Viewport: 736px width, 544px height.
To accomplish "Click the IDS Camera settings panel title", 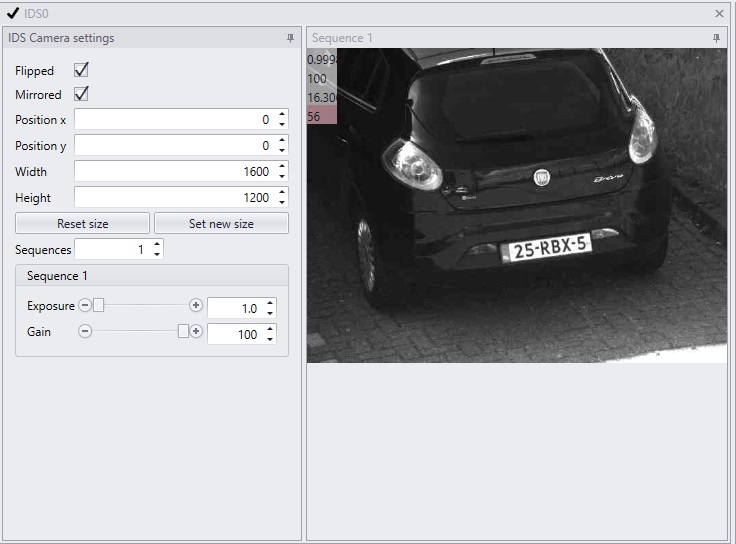I will [61, 38].
